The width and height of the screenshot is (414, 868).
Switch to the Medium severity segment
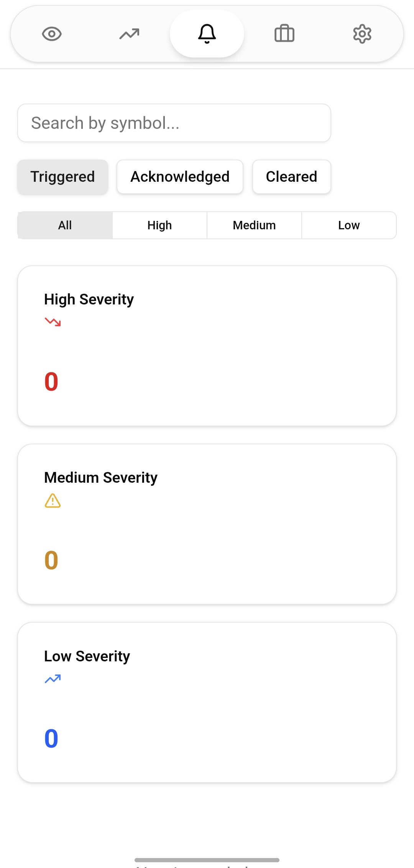tap(254, 225)
